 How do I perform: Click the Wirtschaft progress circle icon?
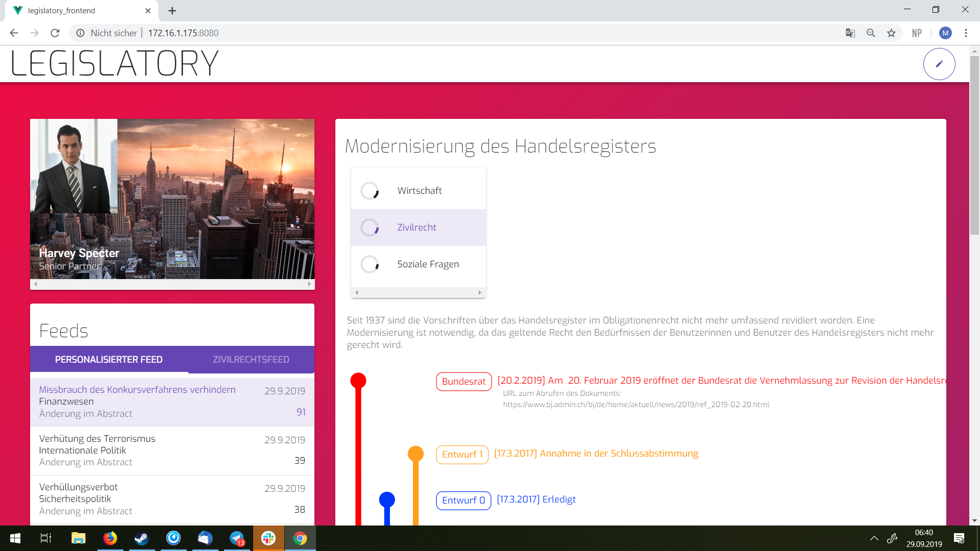pyautogui.click(x=370, y=191)
